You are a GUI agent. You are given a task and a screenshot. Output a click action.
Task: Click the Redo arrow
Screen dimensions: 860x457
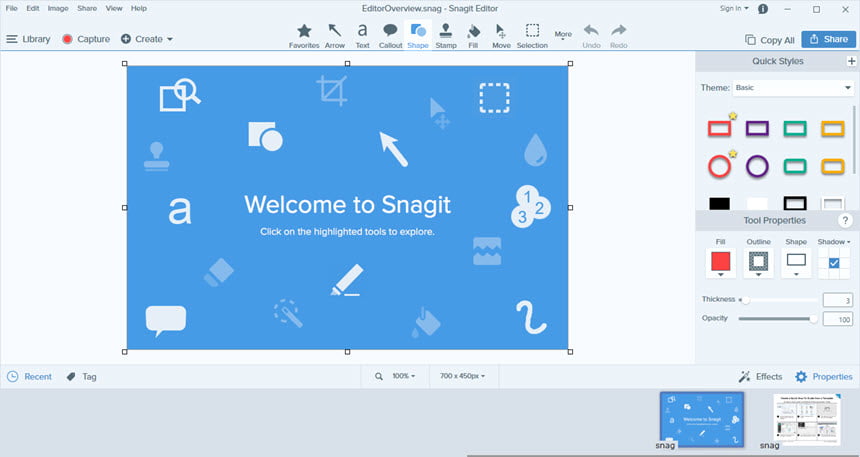(x=619, y=36)
